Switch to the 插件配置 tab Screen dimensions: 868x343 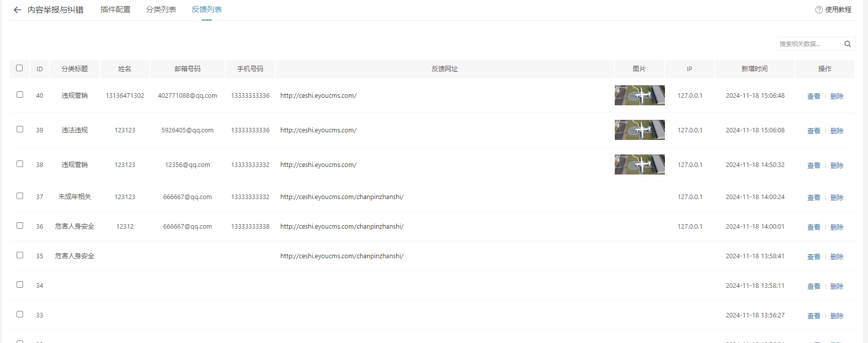115,10
